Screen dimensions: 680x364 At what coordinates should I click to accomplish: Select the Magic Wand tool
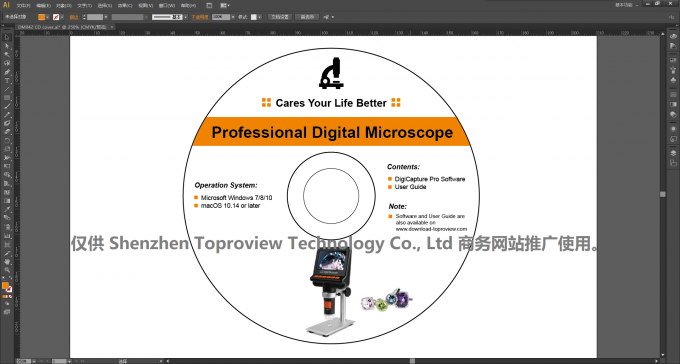pyautogui.click(x=7, y=54)
